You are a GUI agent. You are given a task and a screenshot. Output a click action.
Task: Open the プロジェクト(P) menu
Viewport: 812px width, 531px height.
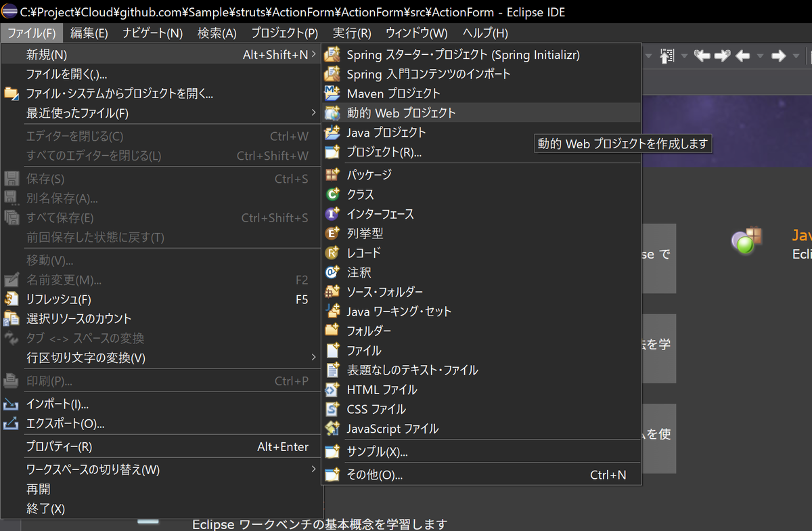coord(284,33)
